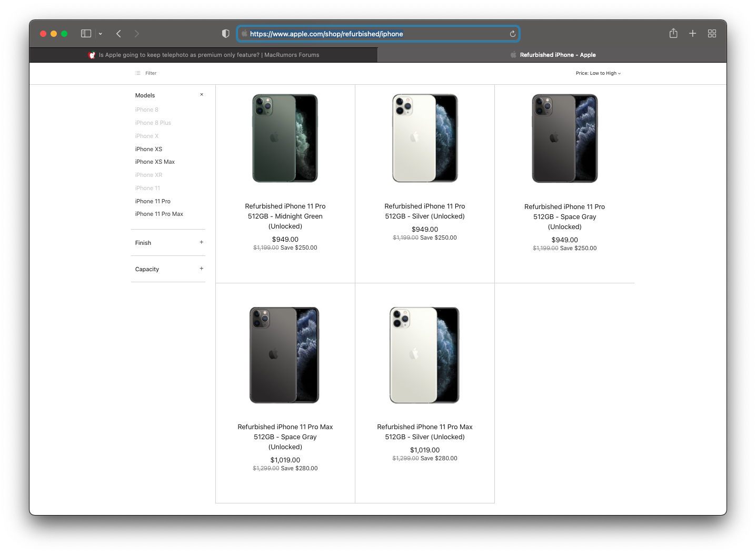The image size is (756, 554).
Task: Expand the Capacity filter section
Action: coord(201,269)
